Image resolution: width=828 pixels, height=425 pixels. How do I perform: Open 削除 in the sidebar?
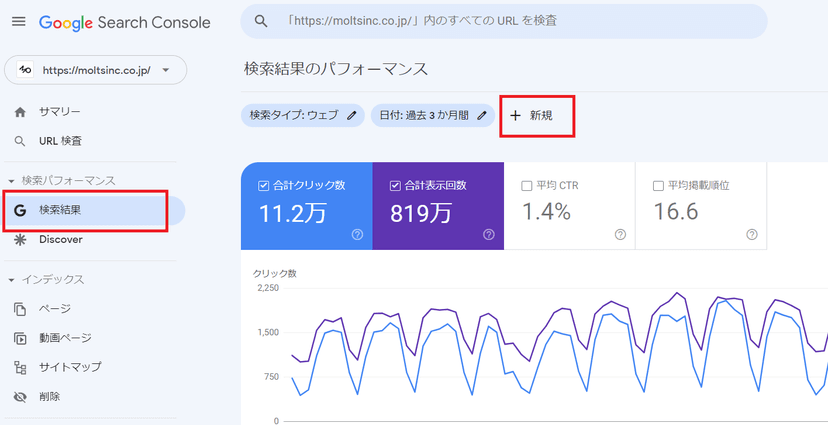pyautogui.click(x=49, y=396)
